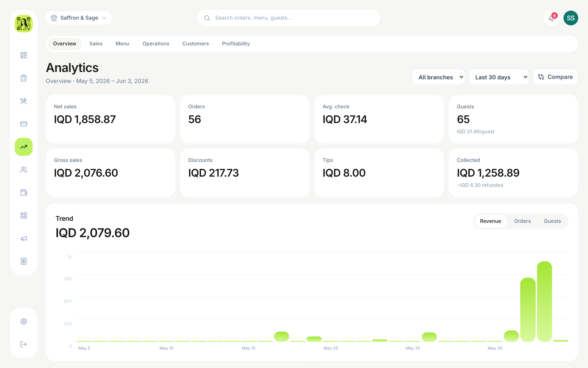The image size is (588, 368).
Task: Click the second-tallest revenue bar in chart
Action: click(x=528, y=310)
